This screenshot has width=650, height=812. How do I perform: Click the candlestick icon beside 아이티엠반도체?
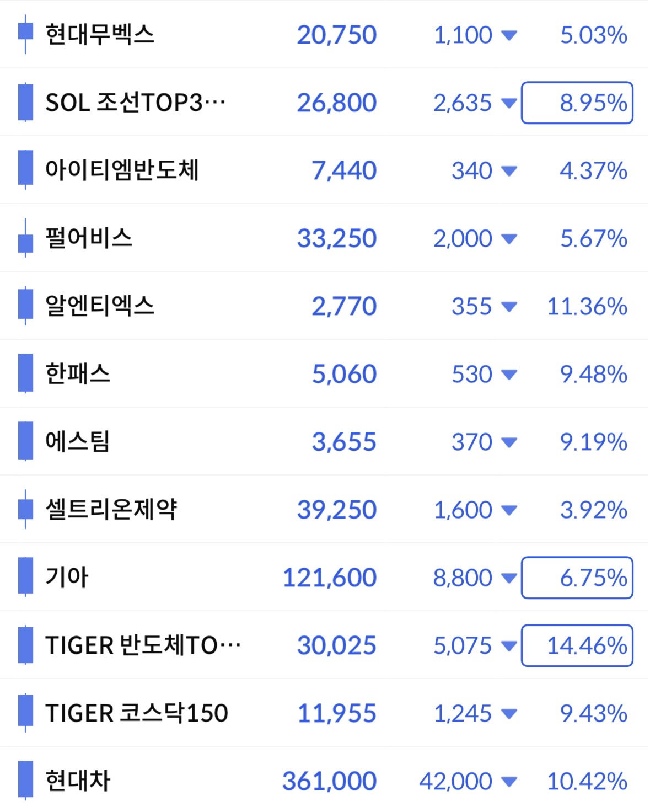(x=25, y=170)
